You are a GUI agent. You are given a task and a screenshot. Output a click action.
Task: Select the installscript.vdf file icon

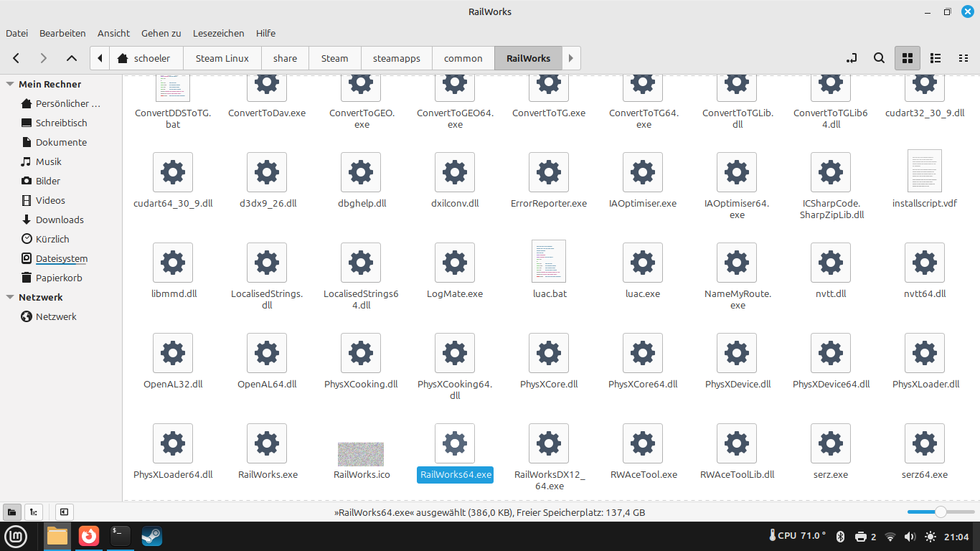coord(925,171)
